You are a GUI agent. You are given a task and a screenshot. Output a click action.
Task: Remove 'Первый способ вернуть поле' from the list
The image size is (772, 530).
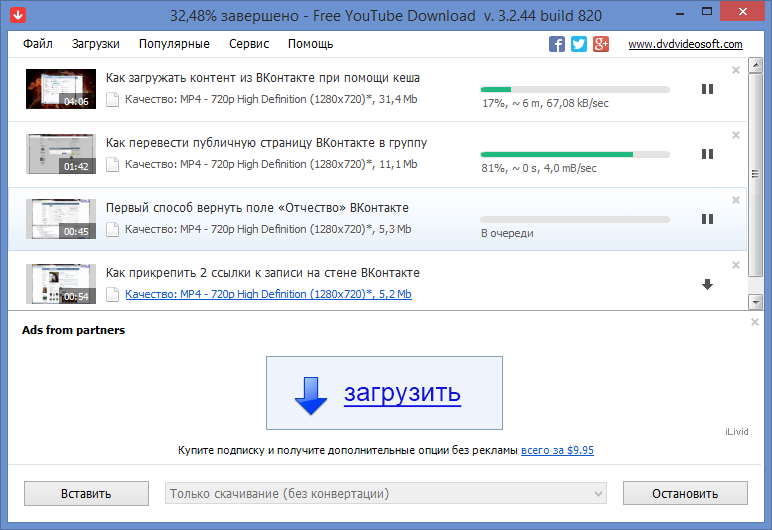(736, 200)
